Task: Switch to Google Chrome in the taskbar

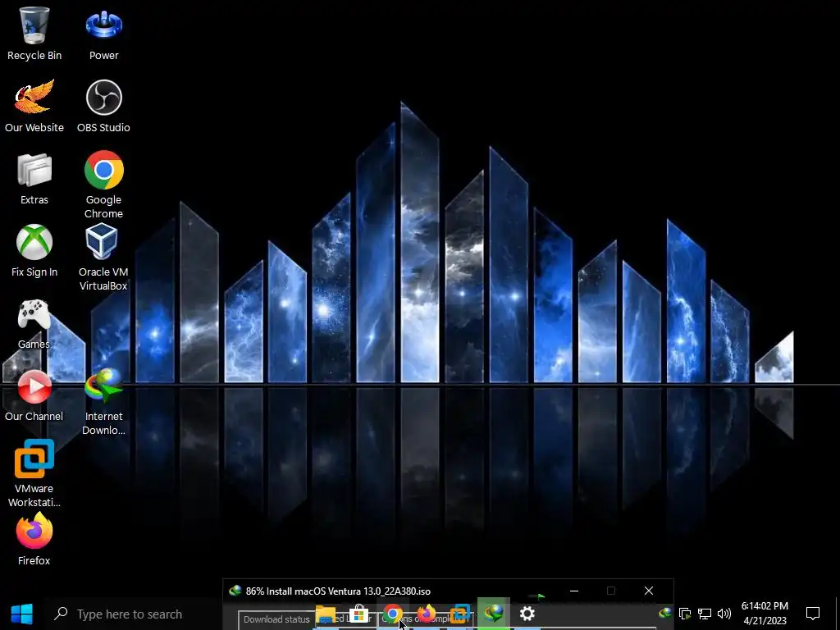Action: tap(393, 614)
